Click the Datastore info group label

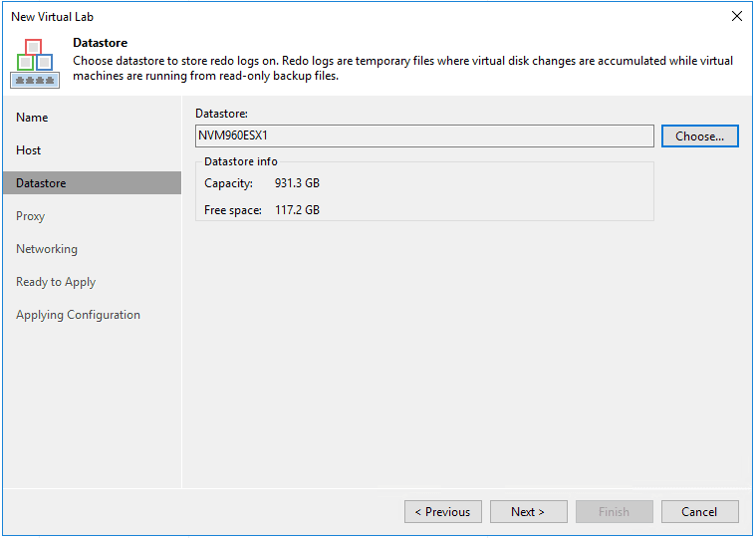(241, 161)
